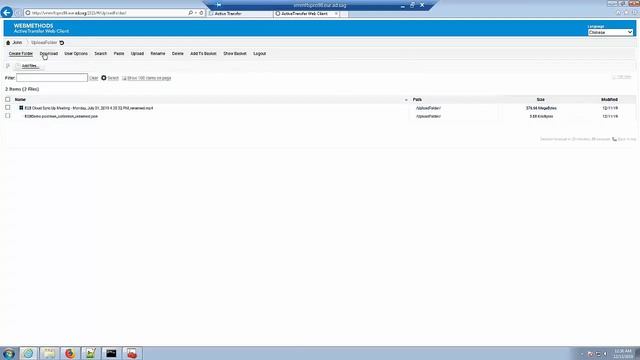Open File Explorer folder icon in taskbar

click(49, 353)
